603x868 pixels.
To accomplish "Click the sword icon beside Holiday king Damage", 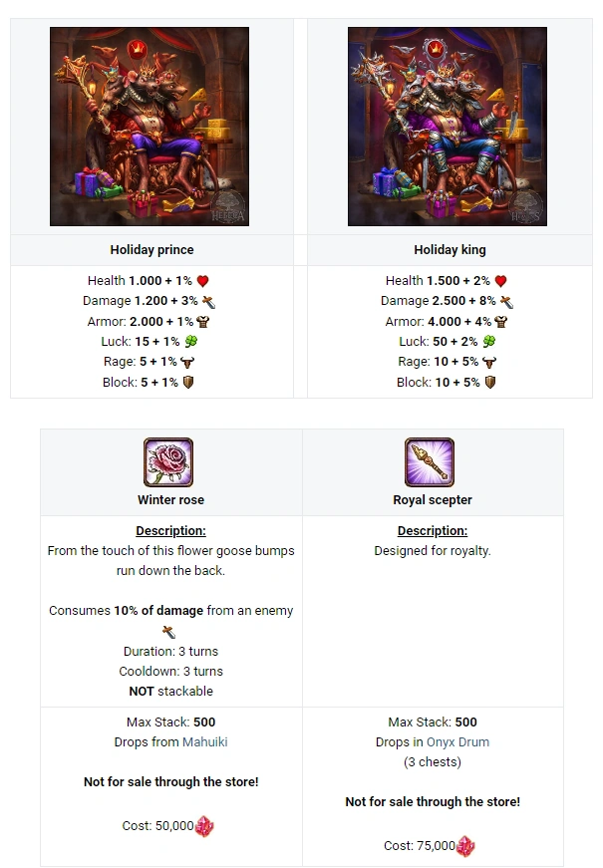I will tap(506, 302).
